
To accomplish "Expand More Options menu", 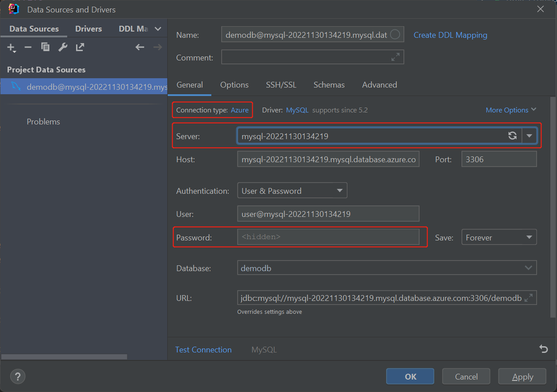I will pyautogui.click(x=511, y=110).
